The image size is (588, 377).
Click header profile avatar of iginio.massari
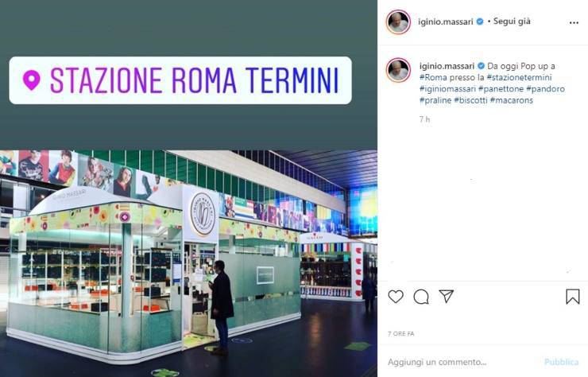pos(398,22)
